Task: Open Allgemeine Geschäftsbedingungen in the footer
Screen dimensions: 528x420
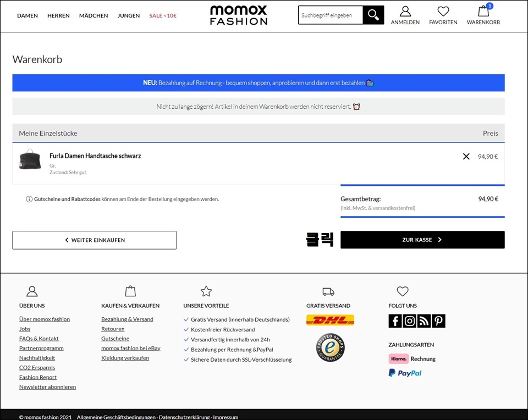Action: [x=116, y=417]
